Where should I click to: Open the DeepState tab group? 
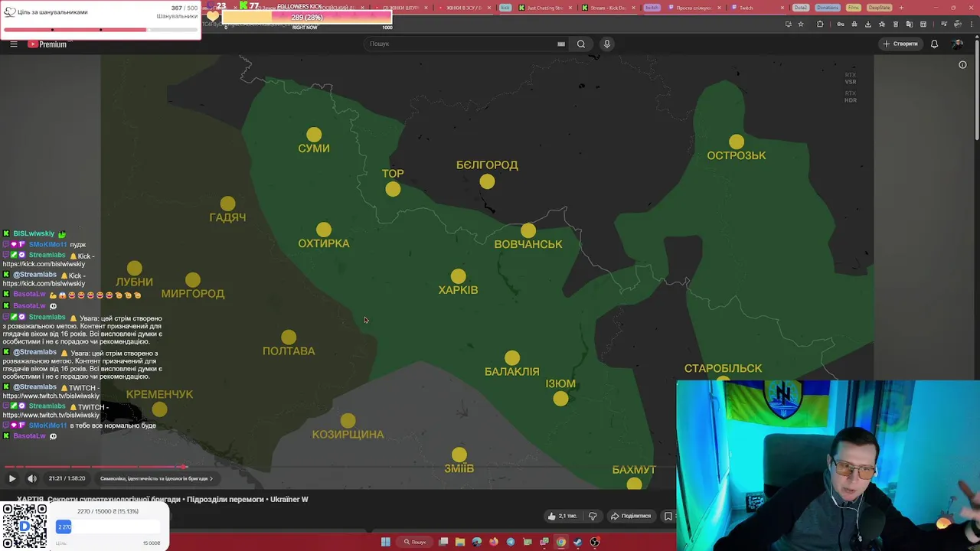878,8
